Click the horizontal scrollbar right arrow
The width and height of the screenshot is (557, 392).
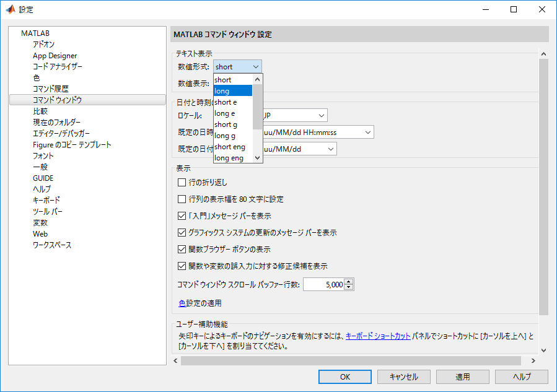(533, 361)
